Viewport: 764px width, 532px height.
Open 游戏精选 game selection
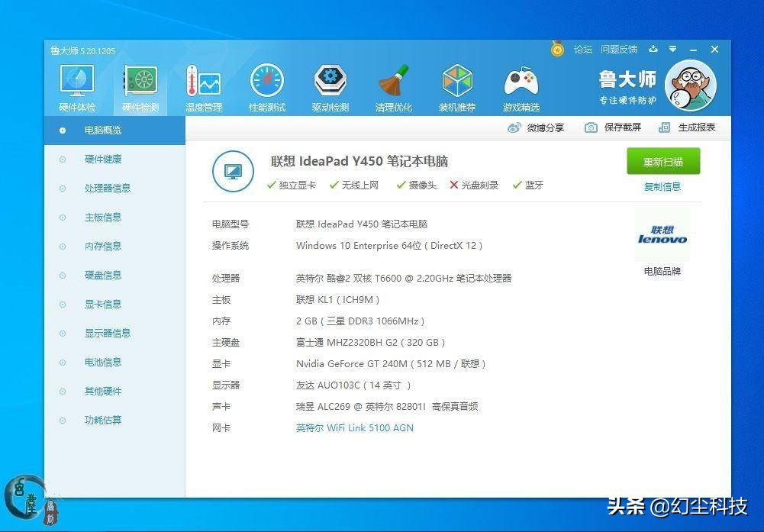pos(520,84)
